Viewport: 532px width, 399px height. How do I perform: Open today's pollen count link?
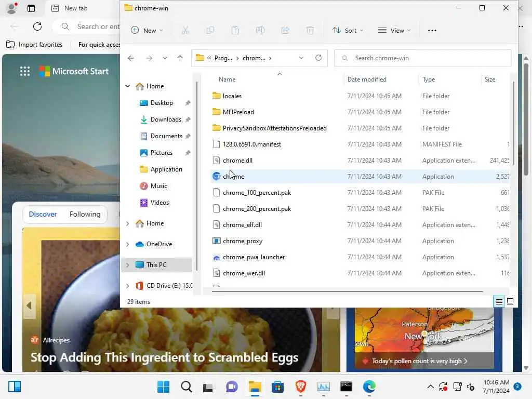[420, 361]
